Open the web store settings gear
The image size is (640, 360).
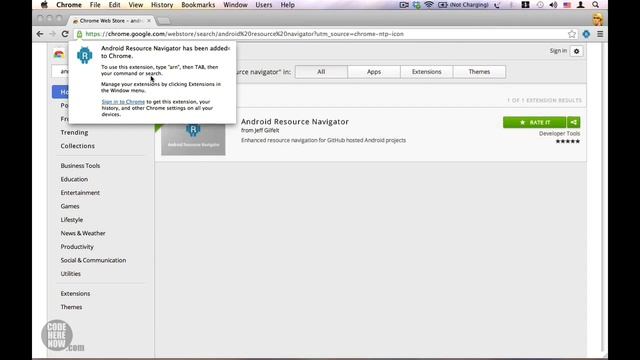576,51
